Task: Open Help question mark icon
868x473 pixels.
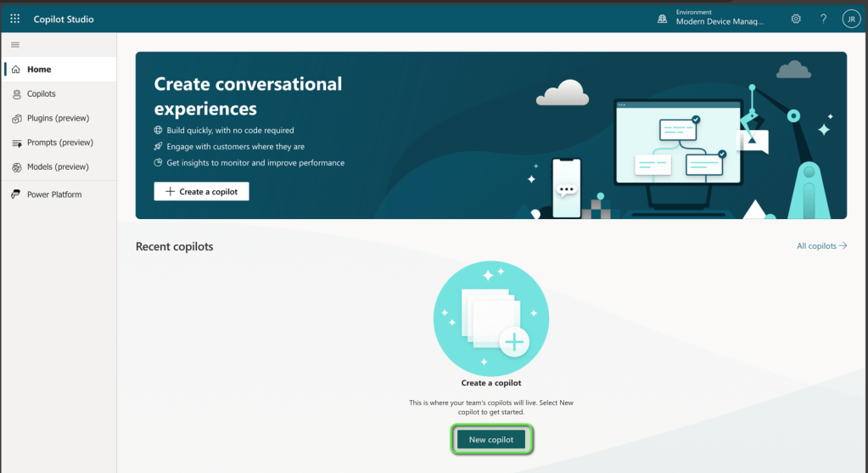Action: pyautogui.click(x=823, y=19)
